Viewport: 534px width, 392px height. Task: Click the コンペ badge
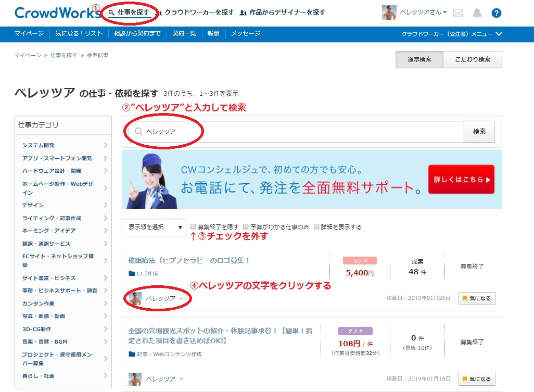(360, 260)
